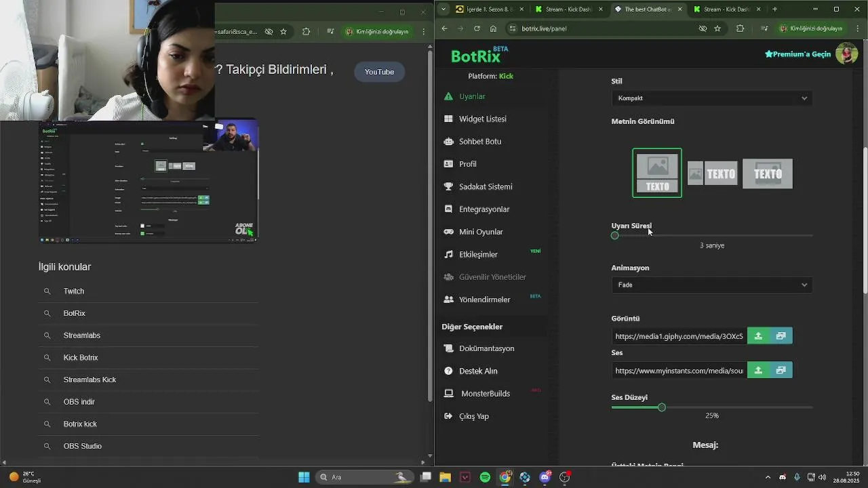Click site info icon beside botrix.live address
Image resolution: width=868 pixels, height=488 pixels.
pyautogui.click(x=513, y=28)
